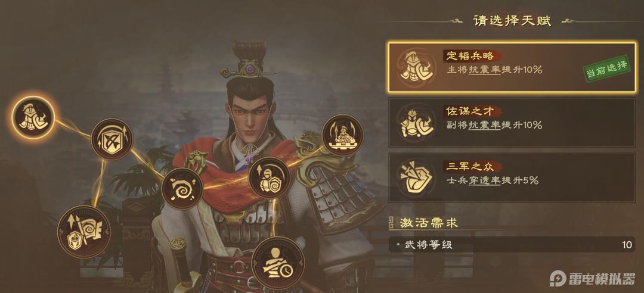The width and height of the screenshot is (644, 293).
Task: Select the general on city wall node
Action: 342,135
